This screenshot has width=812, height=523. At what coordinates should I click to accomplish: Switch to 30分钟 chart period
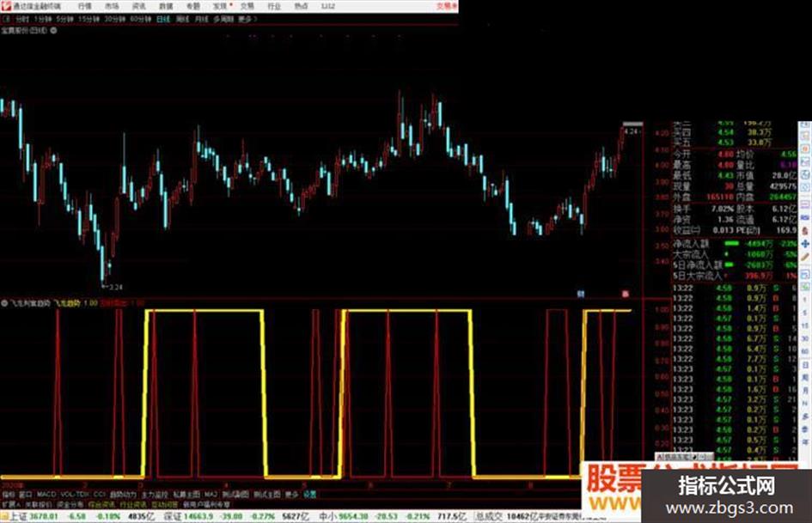coord(114,19)
